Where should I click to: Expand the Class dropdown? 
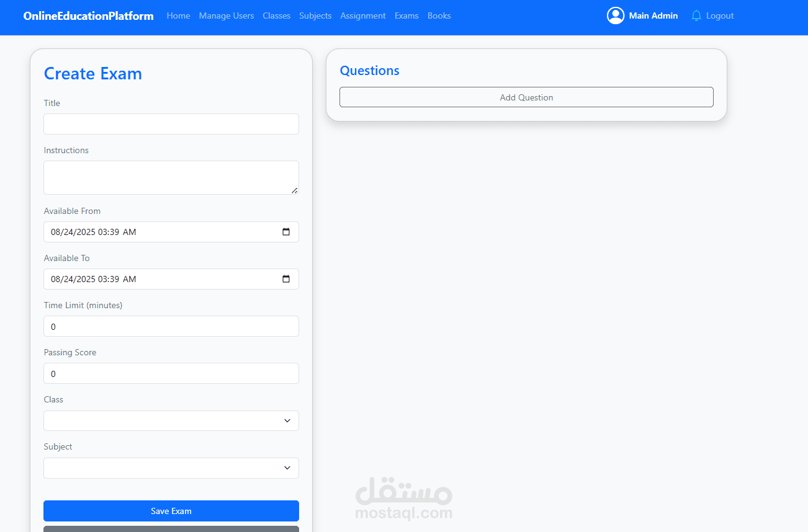click(x=171, y=420)
